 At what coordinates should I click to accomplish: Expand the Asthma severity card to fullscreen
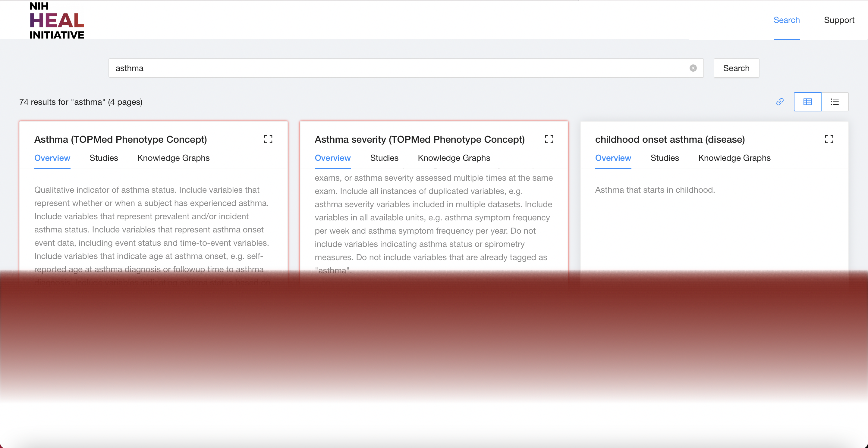549,139
